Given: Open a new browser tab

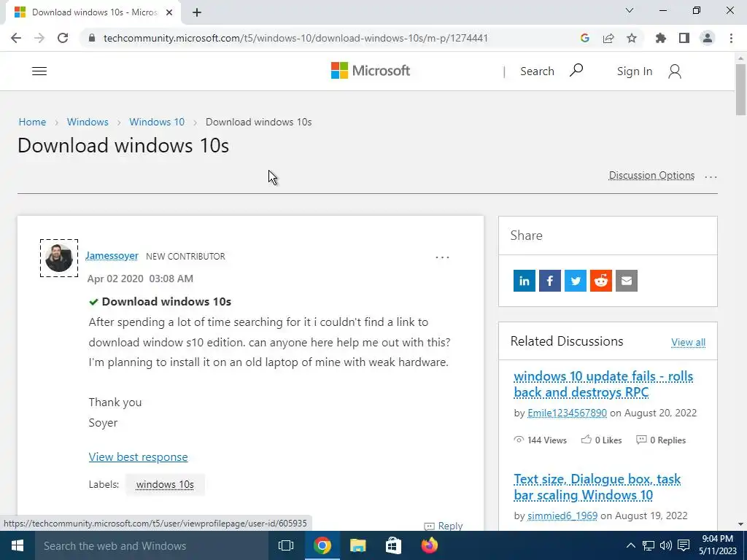Looking at the screenshot, I should (x=197, y=13).
